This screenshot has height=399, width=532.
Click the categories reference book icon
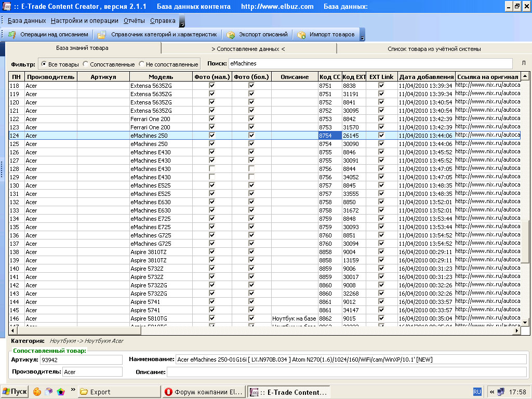(101, 35)
